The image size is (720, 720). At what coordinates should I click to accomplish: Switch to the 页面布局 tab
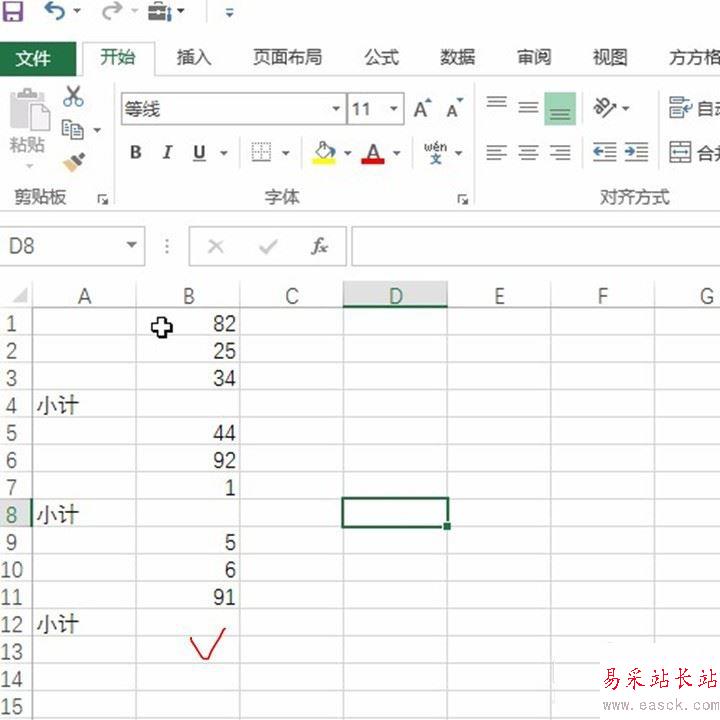click(x=287, y=58)
